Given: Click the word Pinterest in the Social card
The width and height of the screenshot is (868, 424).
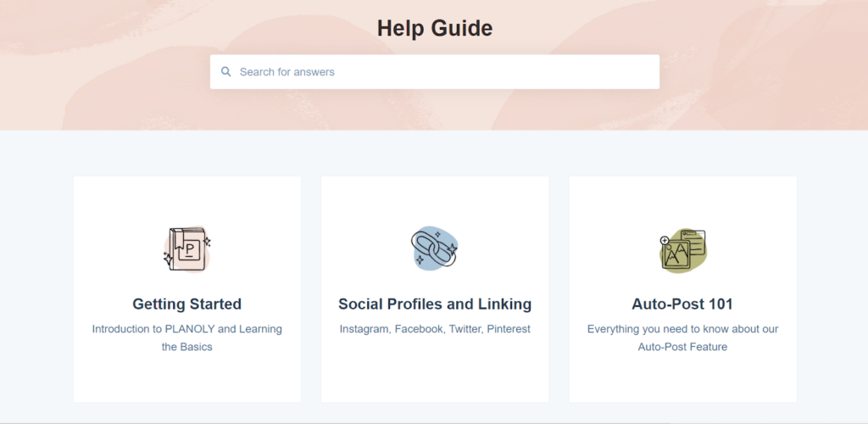Looking at the screenshot, I should pos(509,329).
